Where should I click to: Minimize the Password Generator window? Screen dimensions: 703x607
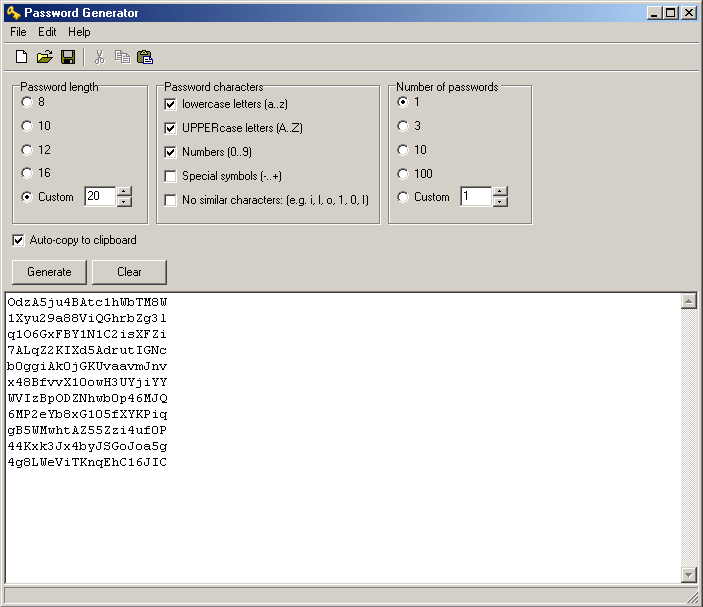[655, 13]
